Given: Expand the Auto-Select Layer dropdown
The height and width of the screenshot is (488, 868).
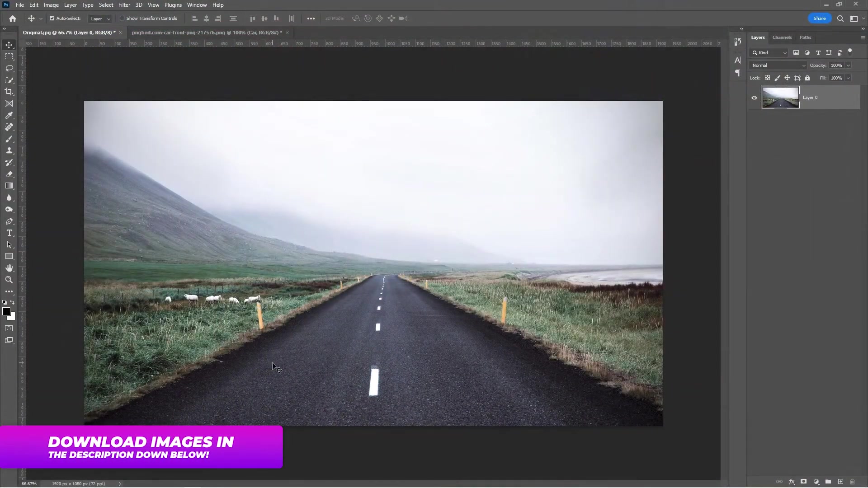Looking at the screenshot, I should click(x=100, y=19).
